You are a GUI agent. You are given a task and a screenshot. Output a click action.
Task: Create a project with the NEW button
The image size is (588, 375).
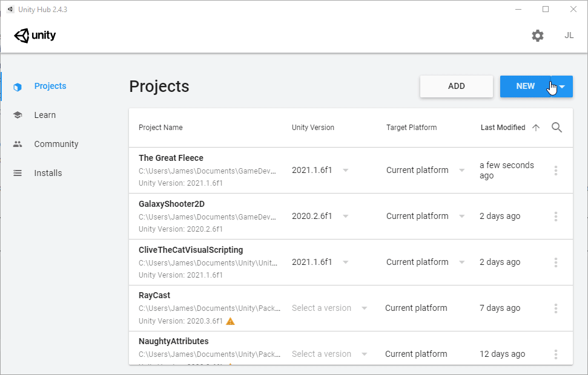pyautogui.click(x=525, y=86)
